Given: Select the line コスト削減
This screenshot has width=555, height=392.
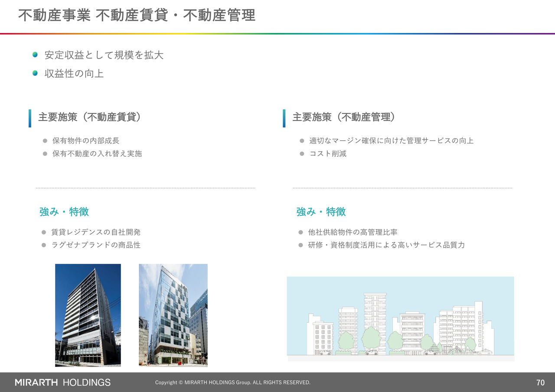Looking at the screenshot, I should click(328, 154).
